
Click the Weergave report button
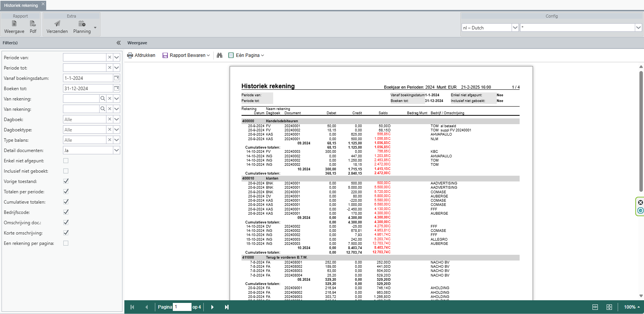point(14,27)
